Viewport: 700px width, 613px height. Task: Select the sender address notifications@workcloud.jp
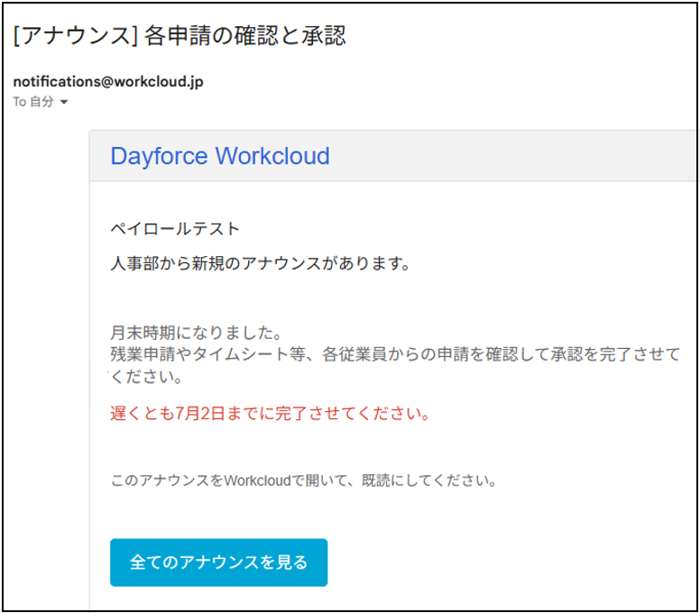click(108, 82)
